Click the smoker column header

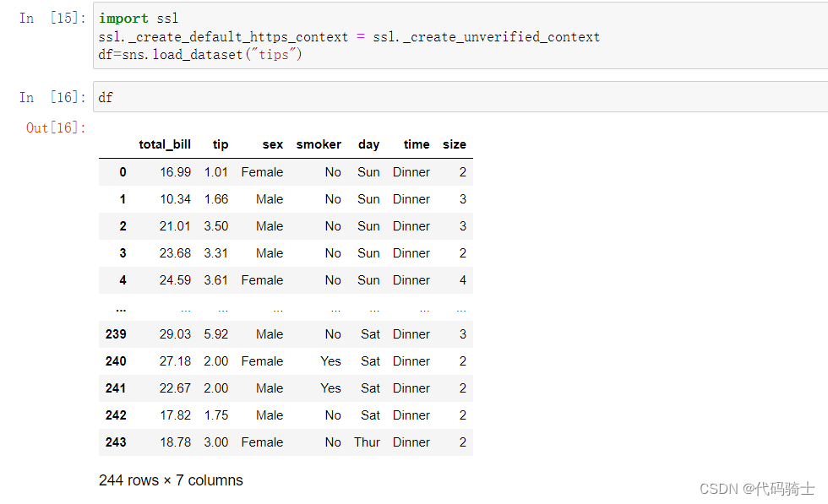[319, 144]
